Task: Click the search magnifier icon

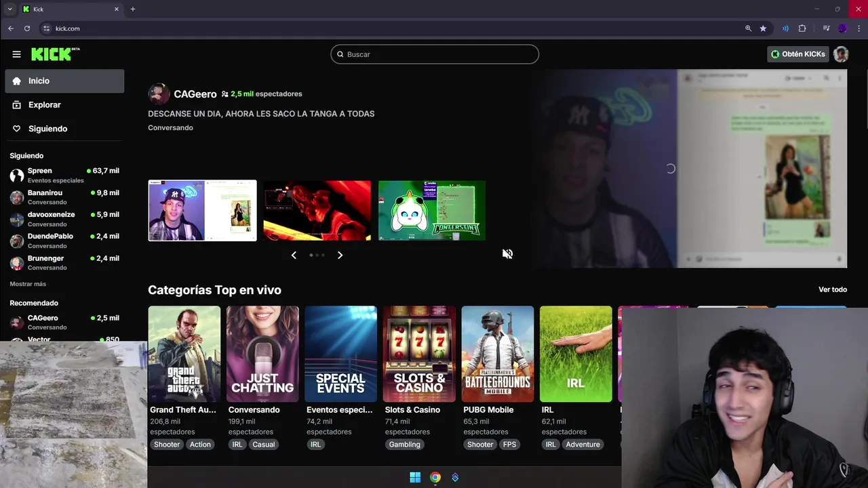Action: coord(340,54)
